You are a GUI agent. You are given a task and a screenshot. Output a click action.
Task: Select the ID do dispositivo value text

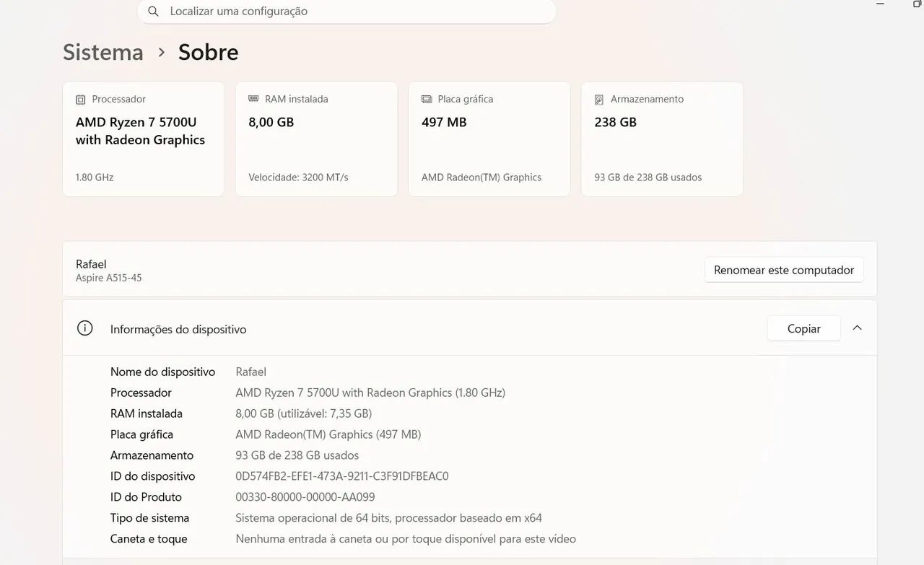[x=342, y=476]
